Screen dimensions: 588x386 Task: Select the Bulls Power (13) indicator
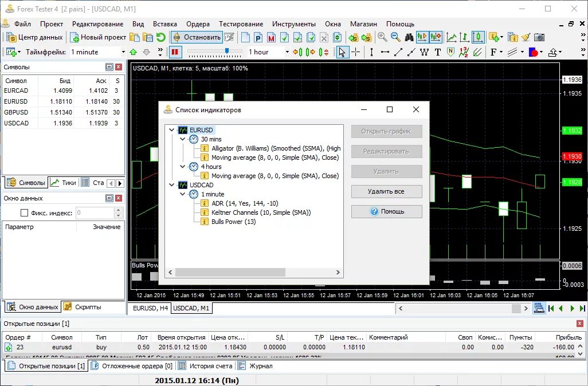[x=233, y=222]
